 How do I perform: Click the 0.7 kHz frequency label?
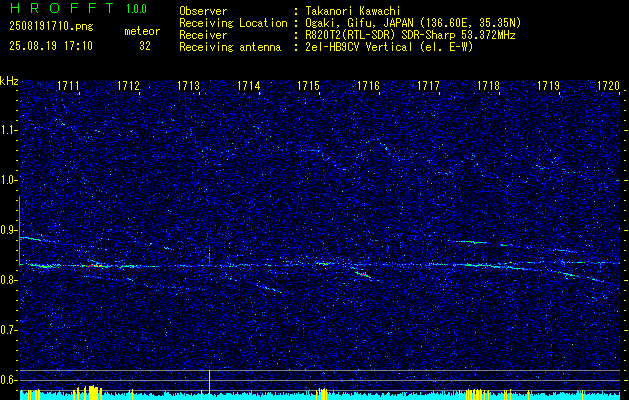pyautogui.click(x=7, y=330)
